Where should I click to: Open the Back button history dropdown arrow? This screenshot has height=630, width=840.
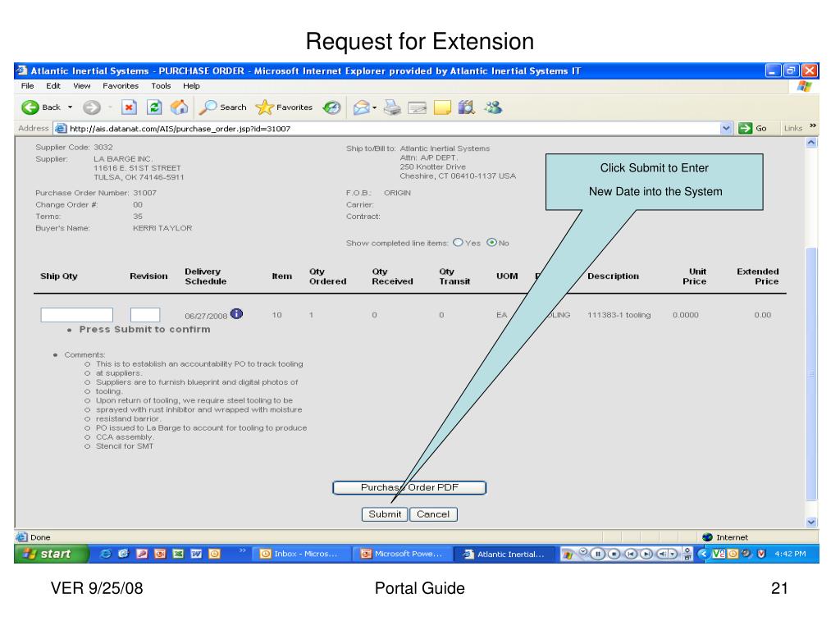click(70, 107)
